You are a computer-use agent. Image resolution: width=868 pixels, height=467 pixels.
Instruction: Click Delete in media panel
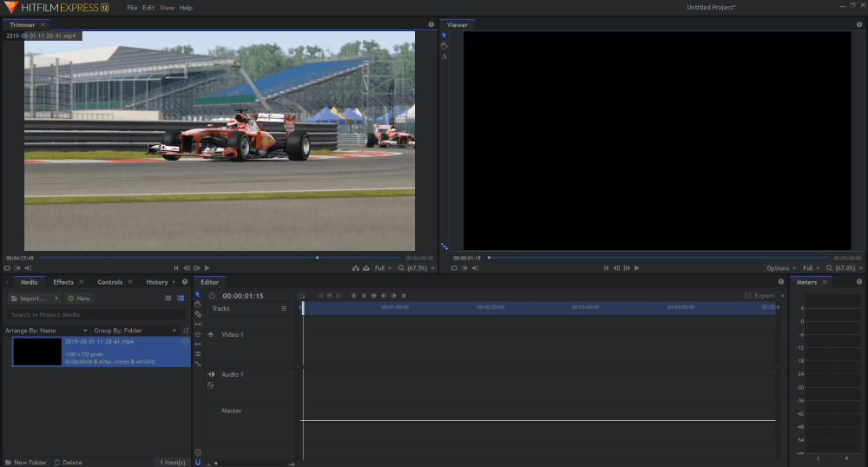coord(68,462)
